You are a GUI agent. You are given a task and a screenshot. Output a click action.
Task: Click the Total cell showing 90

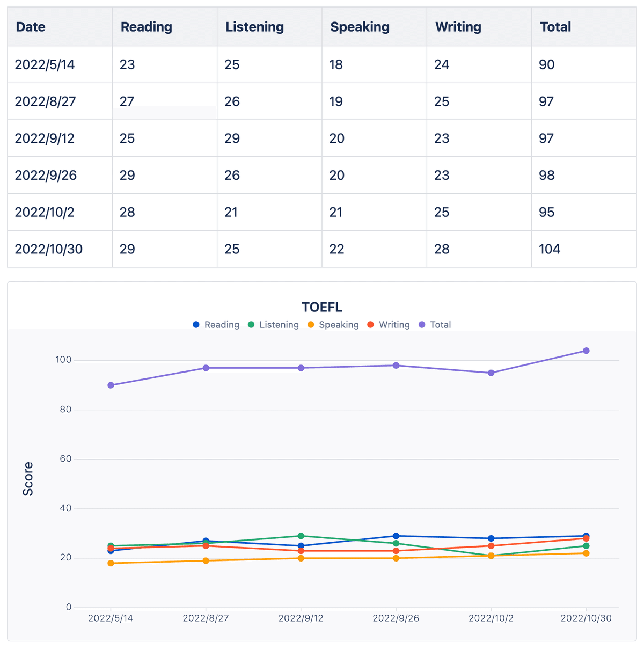point(584,64)
